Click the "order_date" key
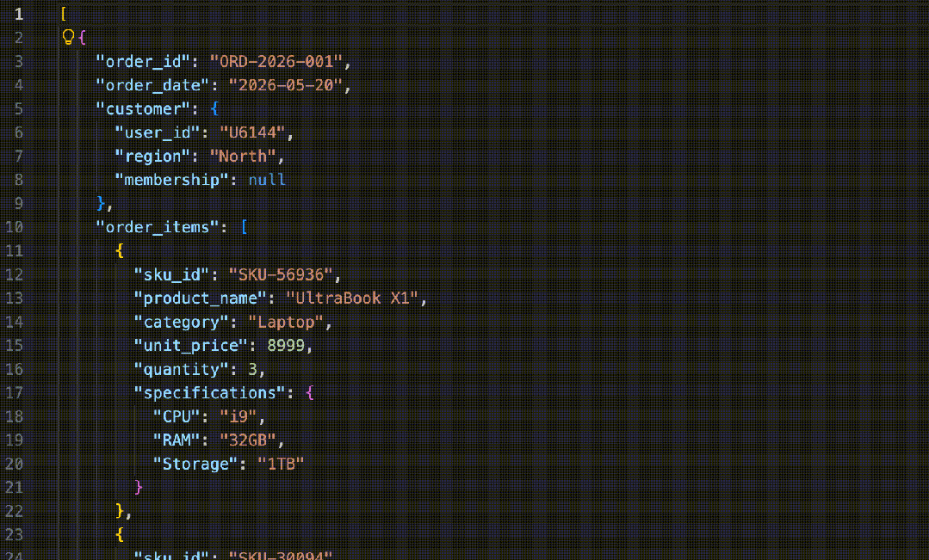The width and height of the screenshot is (929, 560). [152, 85]
